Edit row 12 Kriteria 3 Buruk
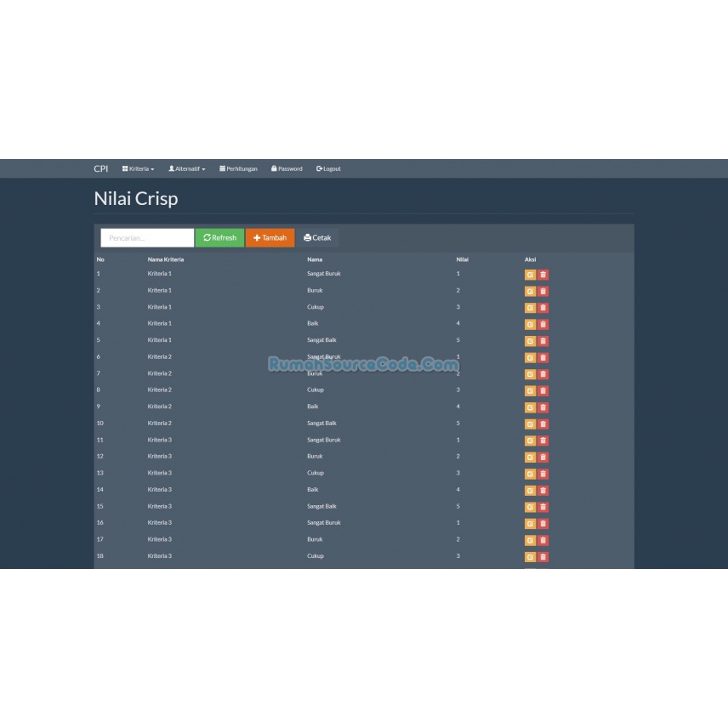This screenshot has height=728, width=728. pyautogui.click(x=530, y=458)
